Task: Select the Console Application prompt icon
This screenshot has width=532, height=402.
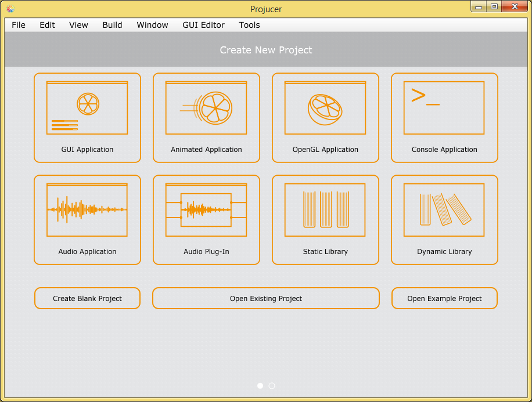Action: click(x=444, y=108)
